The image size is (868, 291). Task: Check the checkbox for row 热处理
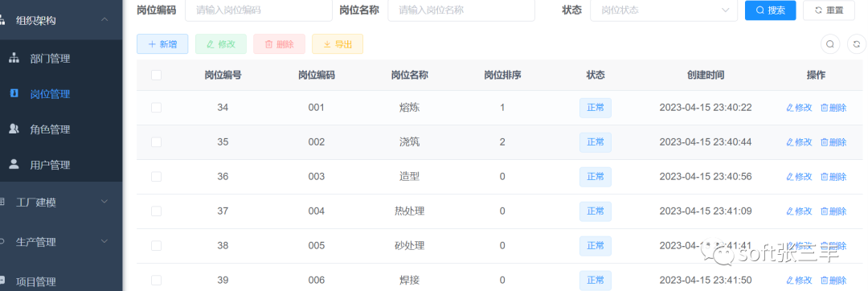coord(156,211)
